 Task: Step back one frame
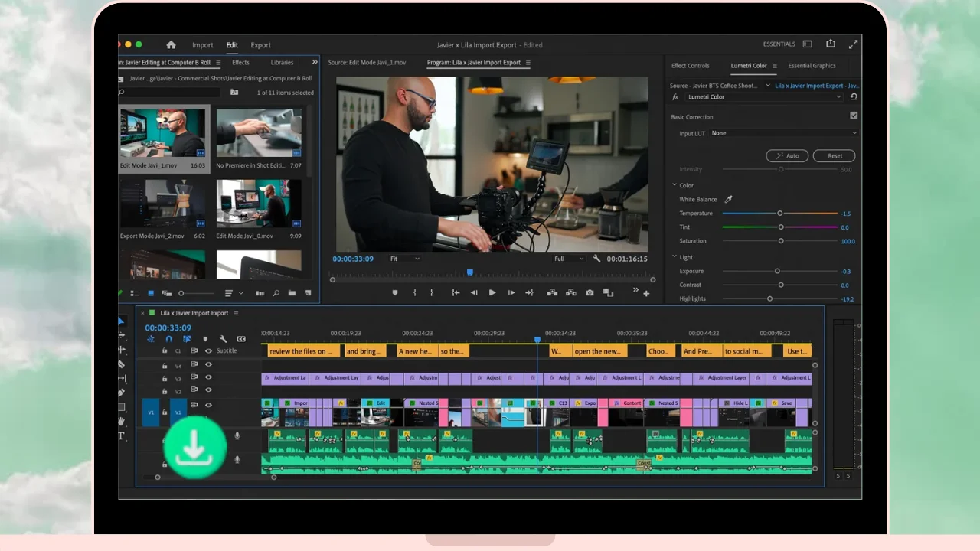[x=474, y=292]
